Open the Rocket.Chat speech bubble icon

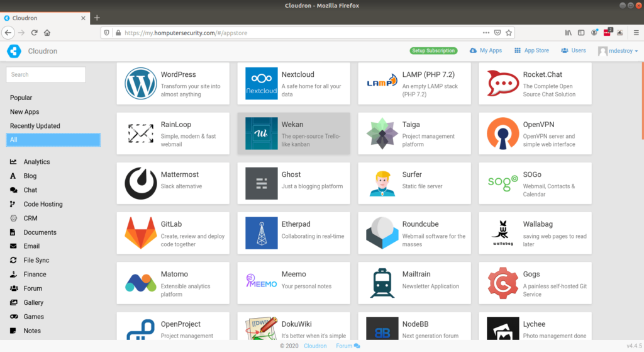pos(502,84)
